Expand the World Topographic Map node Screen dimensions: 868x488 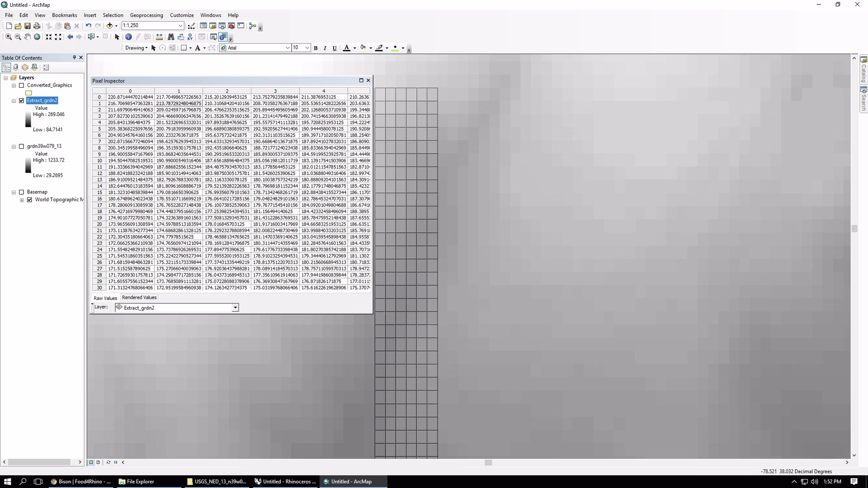tap(22, 200)
